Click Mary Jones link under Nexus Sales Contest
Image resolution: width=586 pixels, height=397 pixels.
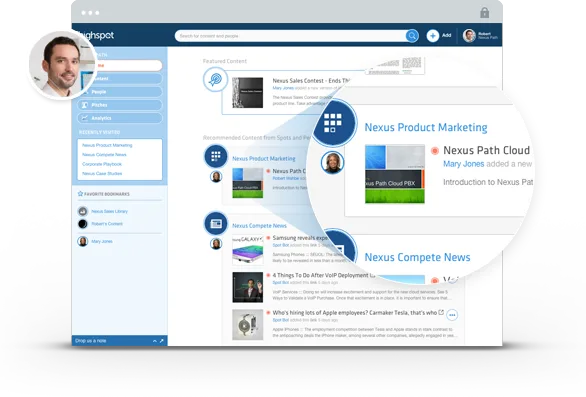coord(283,88)
